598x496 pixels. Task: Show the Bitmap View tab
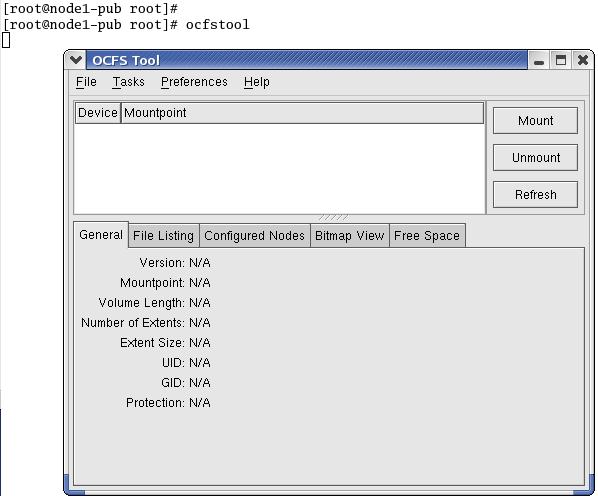349,236
